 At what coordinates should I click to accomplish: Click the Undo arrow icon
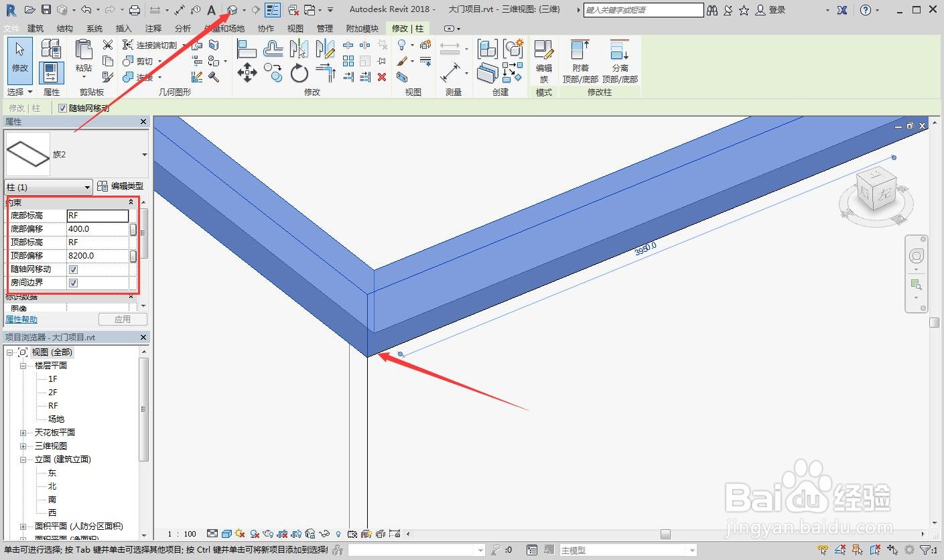tap(86, 10)
